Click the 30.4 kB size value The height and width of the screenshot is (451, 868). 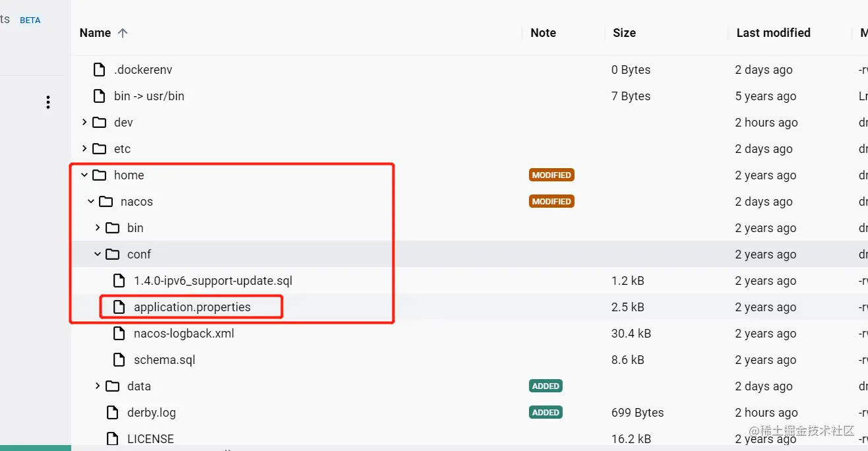(631, 334)
